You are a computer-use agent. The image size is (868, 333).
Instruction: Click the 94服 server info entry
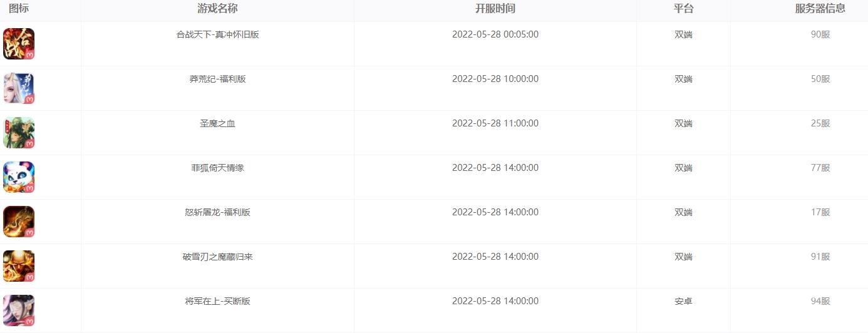820,301
